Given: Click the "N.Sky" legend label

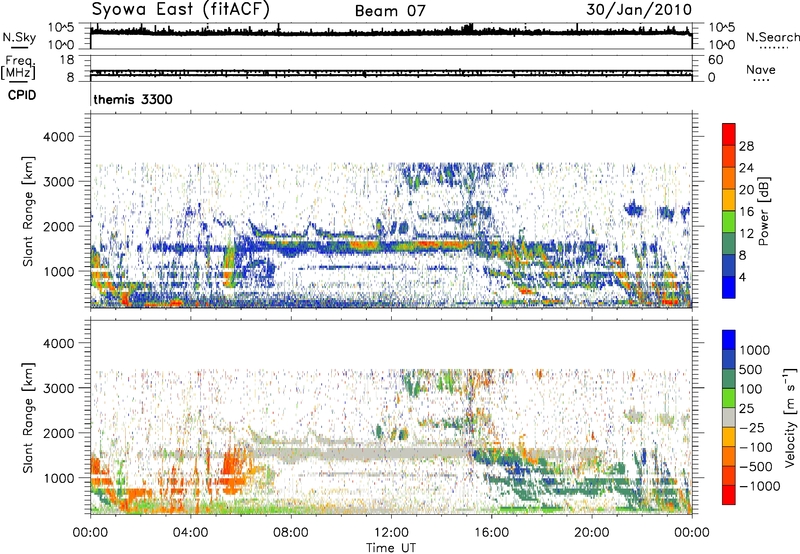Looking at the screenshot, I should pos(19,37).
